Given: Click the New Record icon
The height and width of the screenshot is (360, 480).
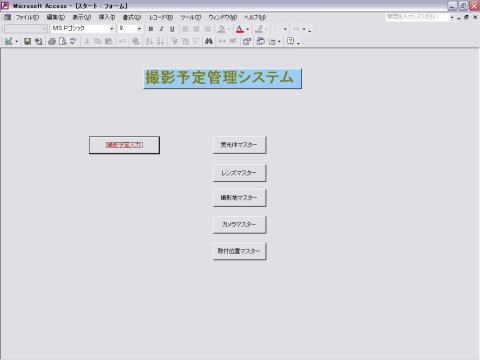Looking at the screenshot, I should tap(222, 41).
